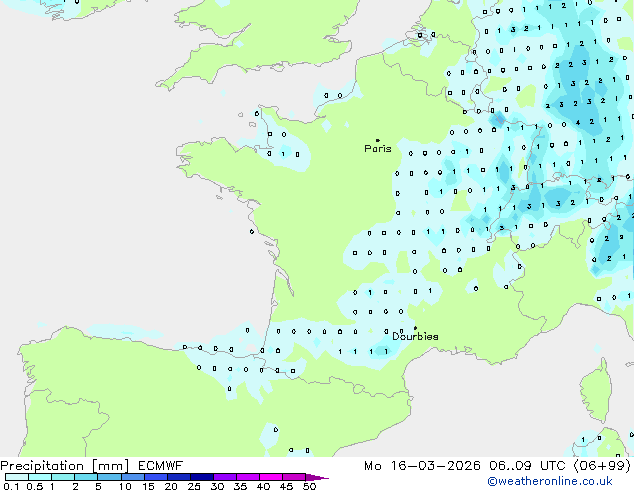Select the 2–5 mm legend color swatch

click(86, 477)
